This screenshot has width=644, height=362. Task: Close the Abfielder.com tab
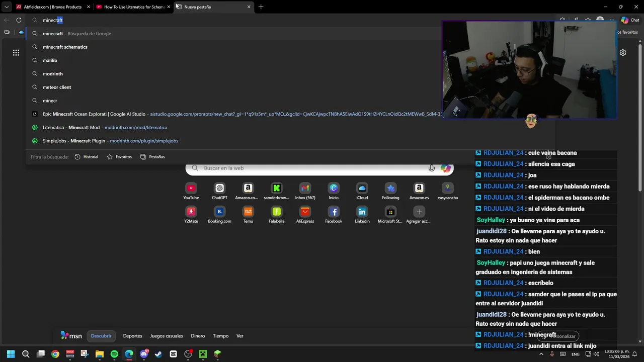click(x=89, y=7)
